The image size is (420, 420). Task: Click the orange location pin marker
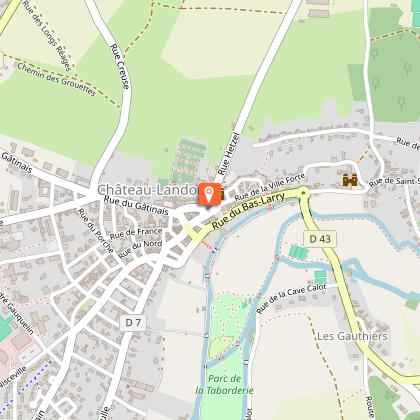[x=209, y=194]
